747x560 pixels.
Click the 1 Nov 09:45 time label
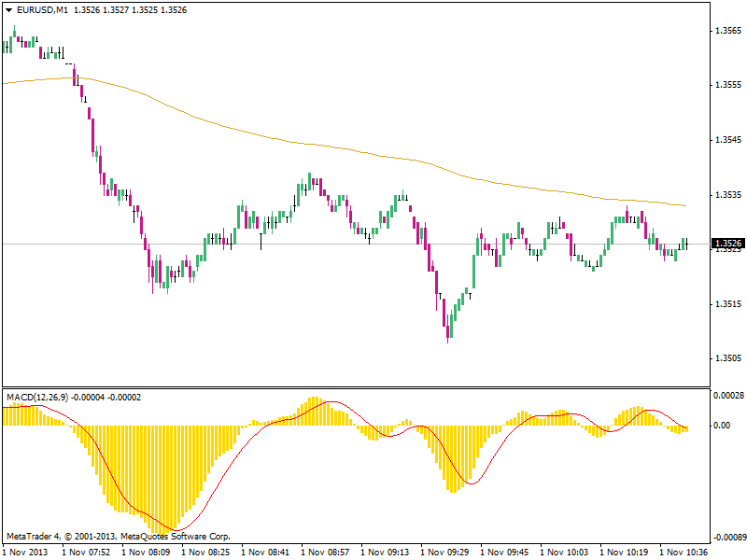(504, 552)
